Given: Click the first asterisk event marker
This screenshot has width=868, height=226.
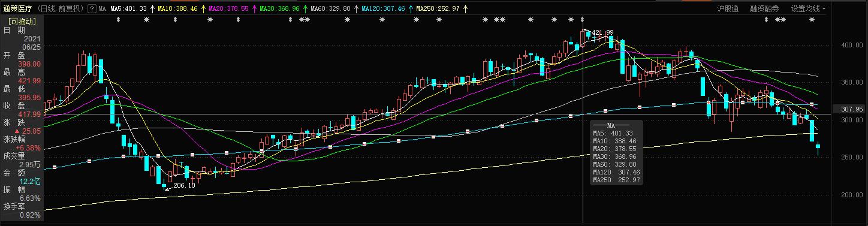Looking at the screenshot, I should tap(147, 20).
